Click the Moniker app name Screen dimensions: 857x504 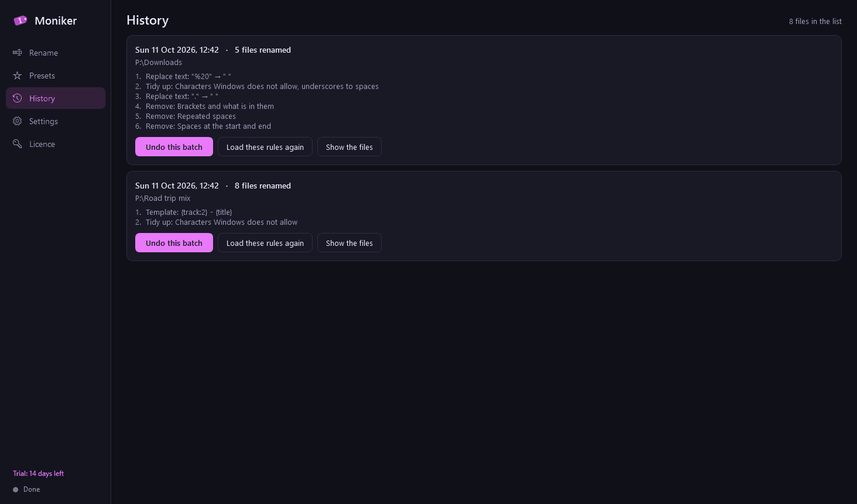(56, 20)
